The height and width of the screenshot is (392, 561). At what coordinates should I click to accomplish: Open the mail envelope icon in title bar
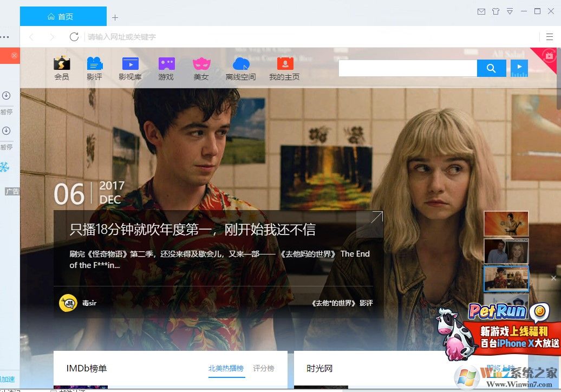pos(481,12)
